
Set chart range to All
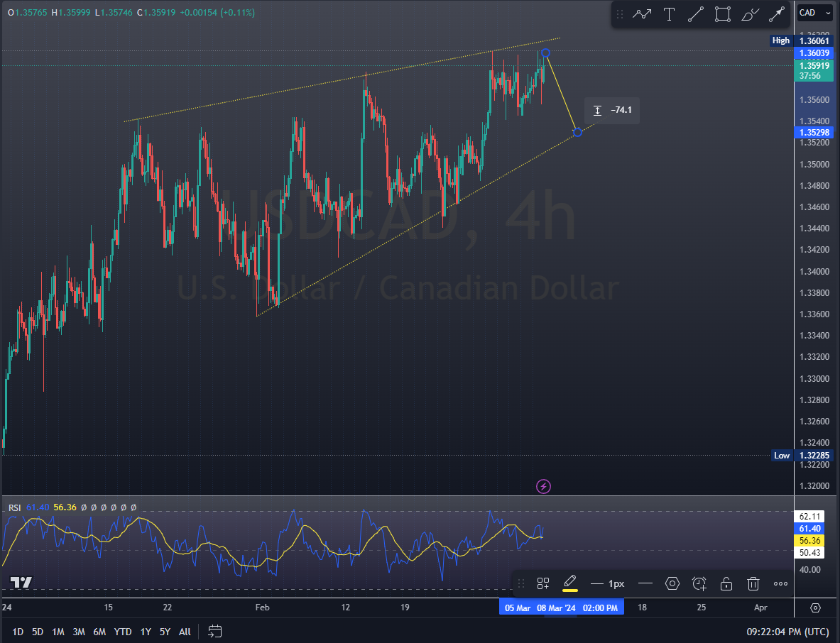pos(185,632)
